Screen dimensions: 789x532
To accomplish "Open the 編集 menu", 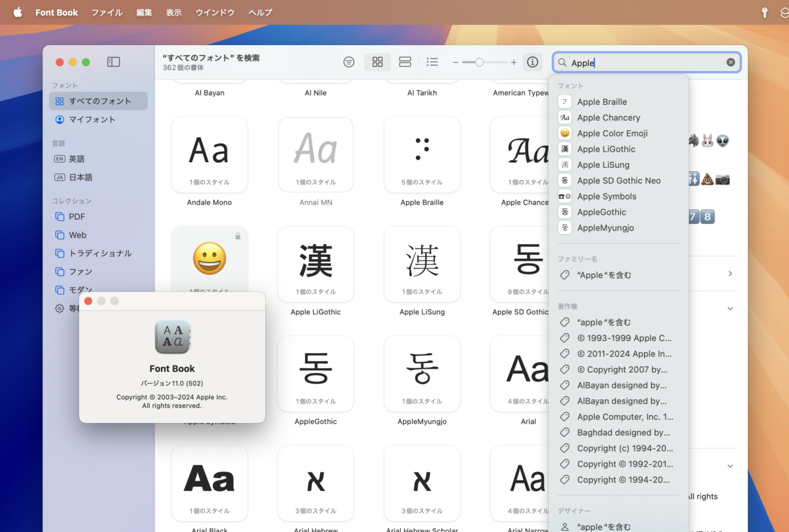I will point(144,12).
